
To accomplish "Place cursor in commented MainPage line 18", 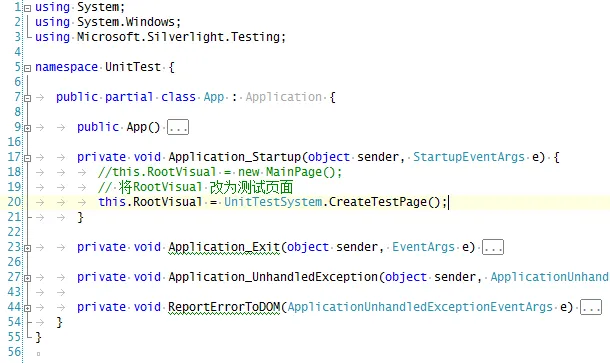I will tap(220, 172).
